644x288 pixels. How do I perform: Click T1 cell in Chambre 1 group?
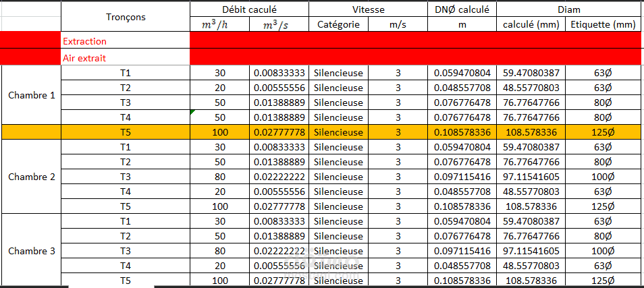pyautogui.click(x=126, y=73)
